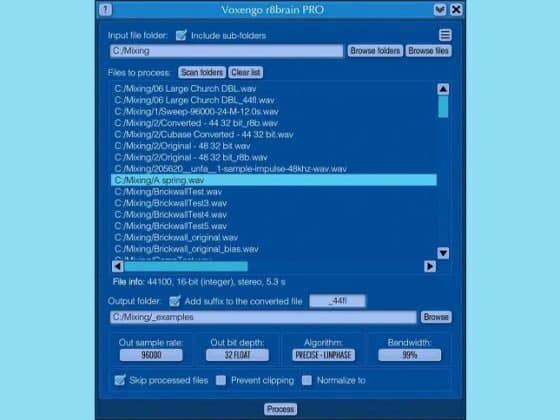Screen dimensions: 560x420
Task: Click the suffix field containing _44fl
Action: [x=338, y=301]
